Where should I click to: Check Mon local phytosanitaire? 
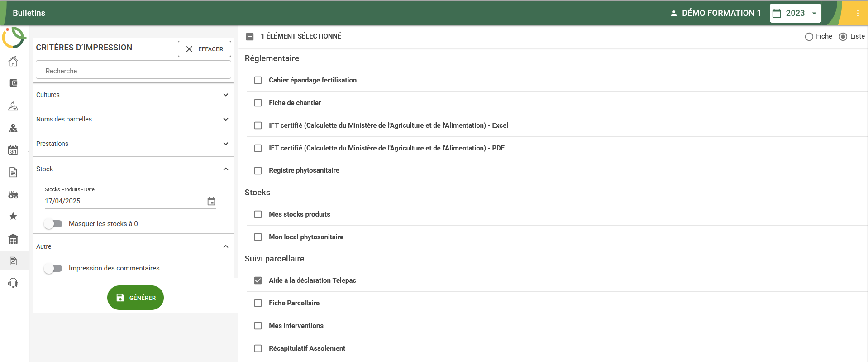point(258,237)
